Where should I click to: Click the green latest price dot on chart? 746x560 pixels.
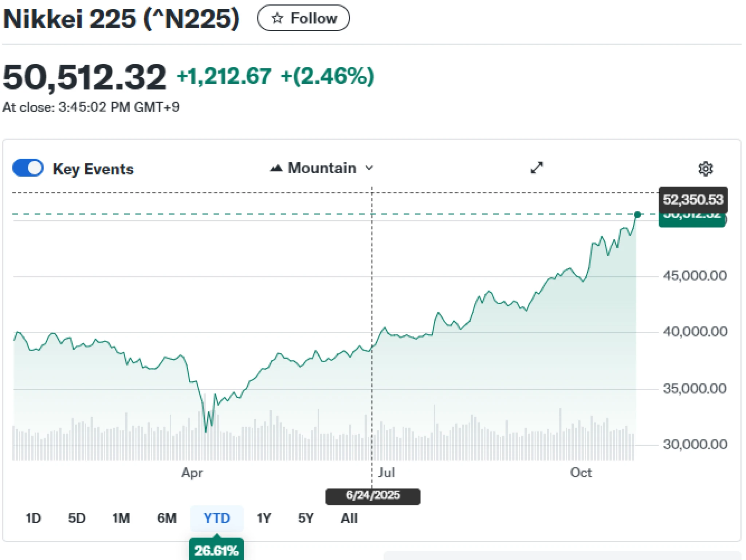(637, 214)
